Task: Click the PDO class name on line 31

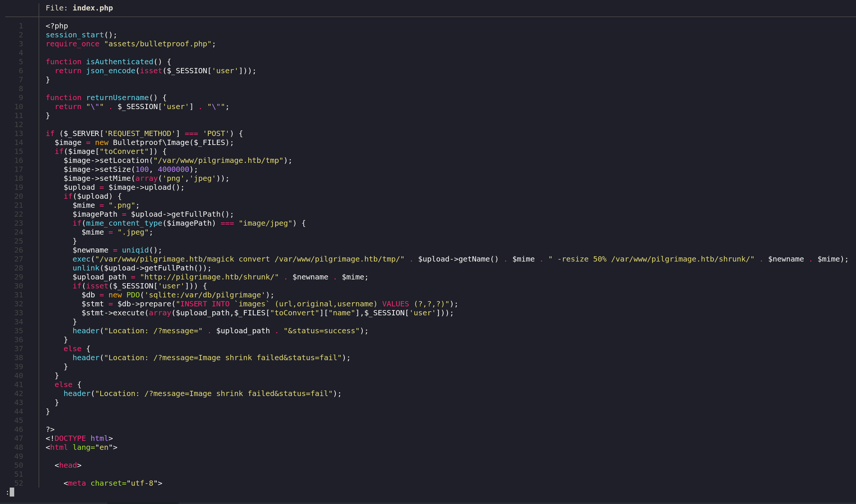Action: pyautogui.click(x=133, y=295)
